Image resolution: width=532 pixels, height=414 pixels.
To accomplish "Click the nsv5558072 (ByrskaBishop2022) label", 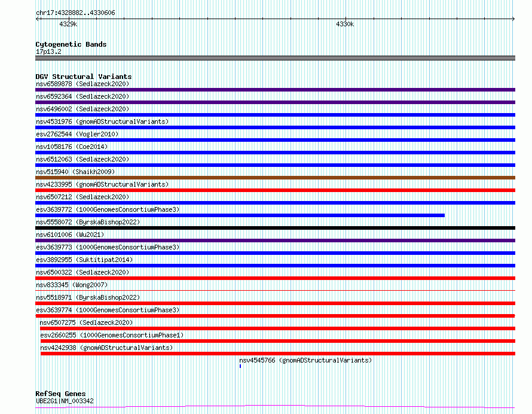I will click(x=88, y=222).
